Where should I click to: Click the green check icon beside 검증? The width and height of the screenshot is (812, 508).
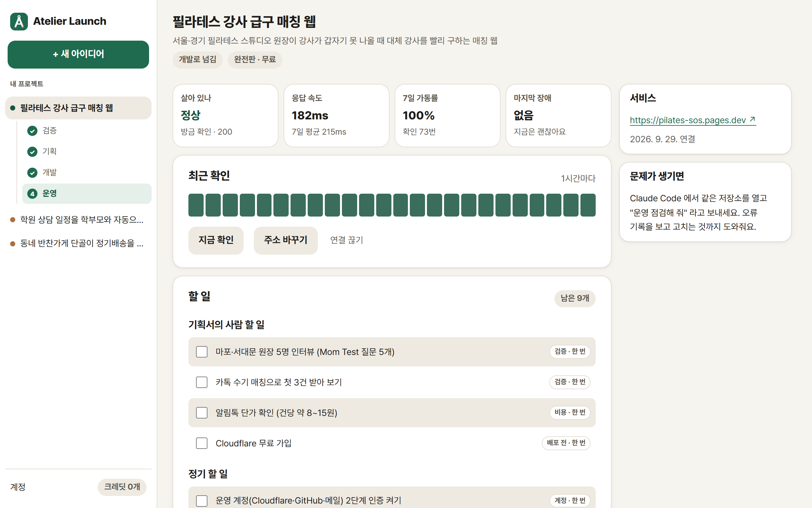point(32,131)
